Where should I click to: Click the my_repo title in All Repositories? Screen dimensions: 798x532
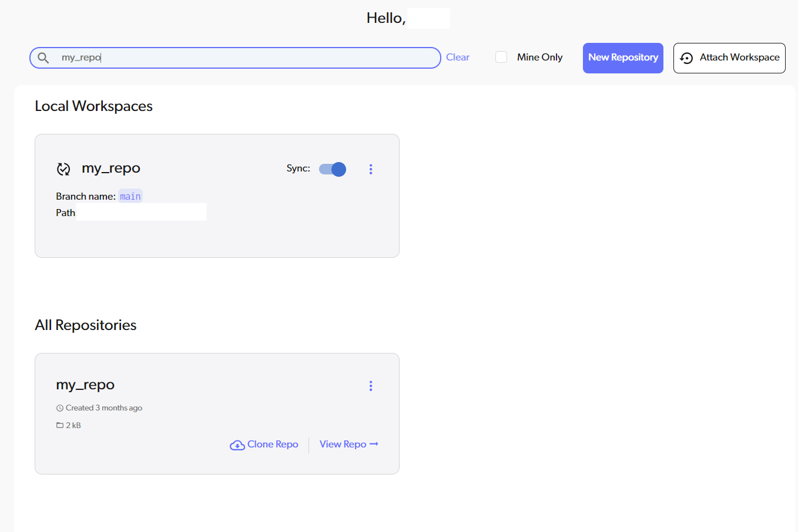coord(85,385)
